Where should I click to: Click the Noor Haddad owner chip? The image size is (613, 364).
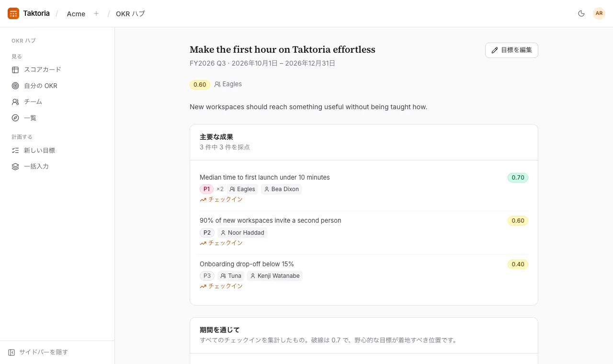[242, 233]
